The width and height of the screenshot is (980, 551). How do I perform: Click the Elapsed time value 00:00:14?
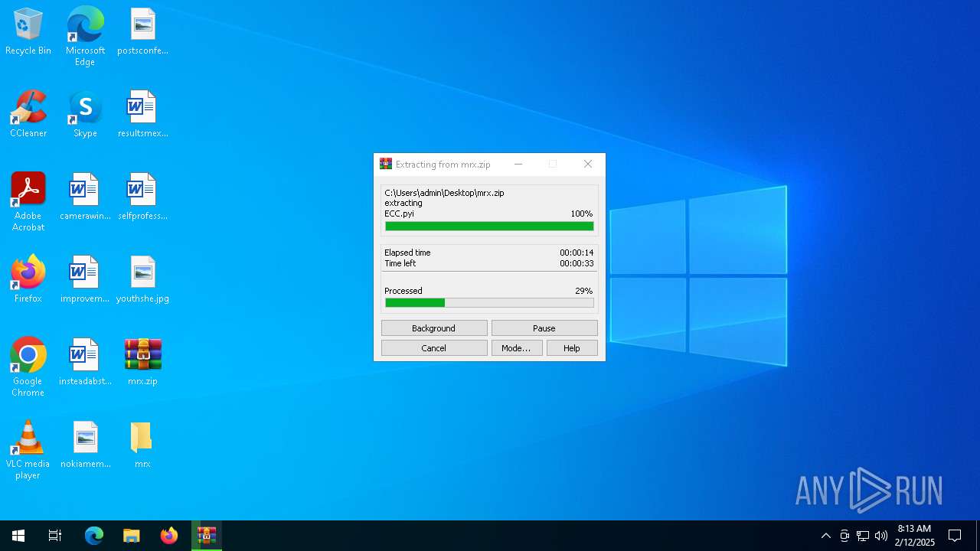tap(577, 253)
